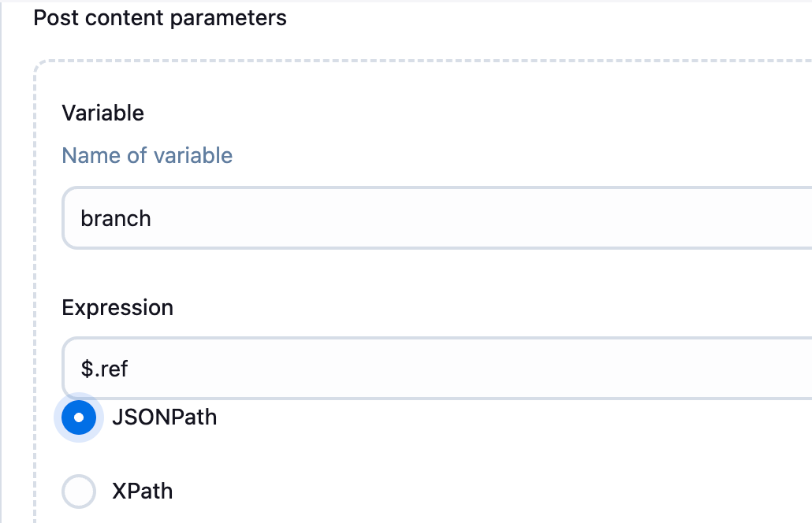The height and width of the screenshot is (523, 812).
Task: Click the "Expression" field label
Action: (117, 307)
